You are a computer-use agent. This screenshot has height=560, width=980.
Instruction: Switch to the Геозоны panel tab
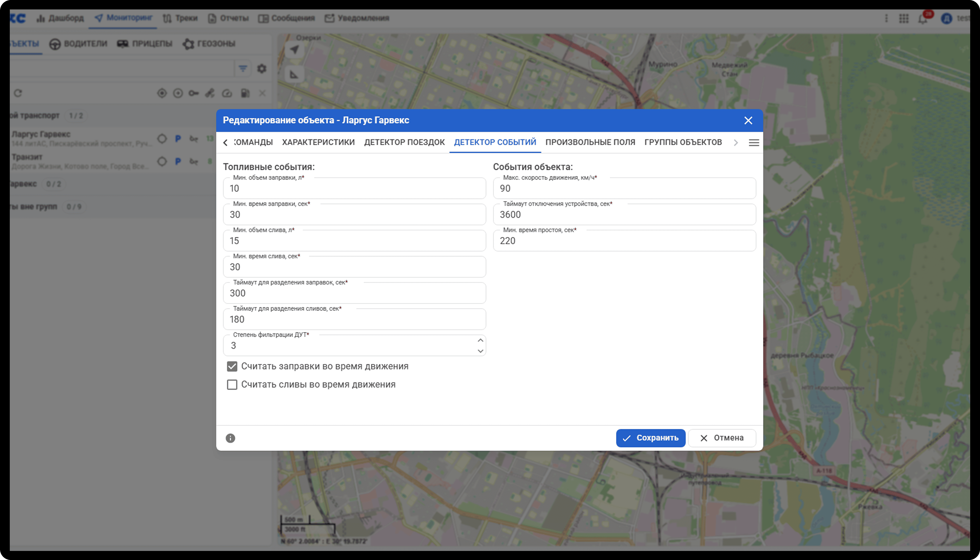[x=209, y=44]
